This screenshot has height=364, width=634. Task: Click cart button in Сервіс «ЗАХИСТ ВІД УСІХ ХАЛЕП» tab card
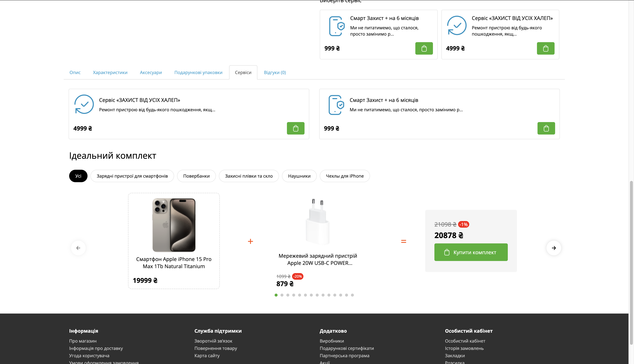pyautogui.click(x=296, y=128)
